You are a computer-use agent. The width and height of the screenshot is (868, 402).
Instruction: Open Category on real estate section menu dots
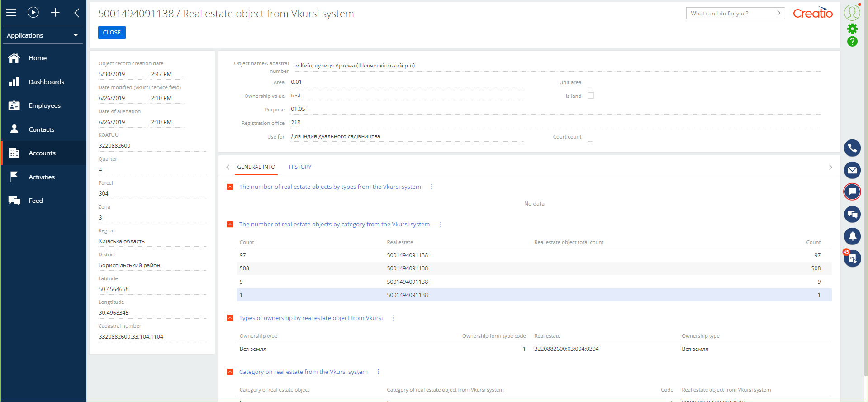[x=378, y=372]
